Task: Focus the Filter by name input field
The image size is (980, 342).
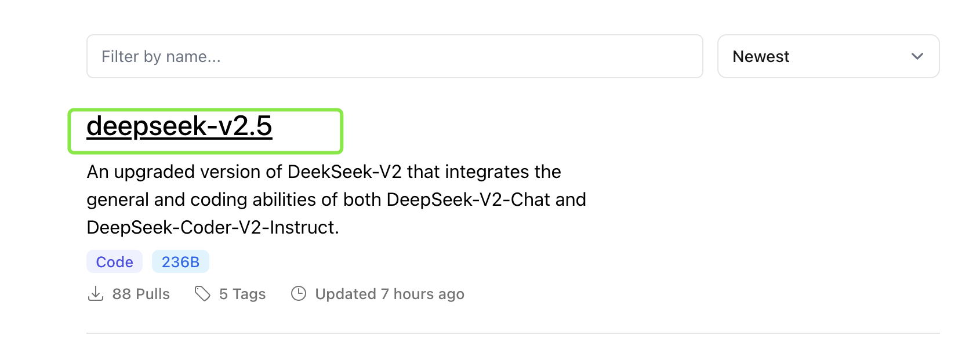Action: (395, 56)
